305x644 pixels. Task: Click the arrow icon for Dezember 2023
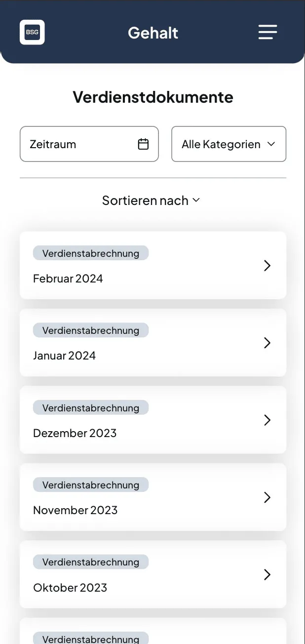click(267, 420)
